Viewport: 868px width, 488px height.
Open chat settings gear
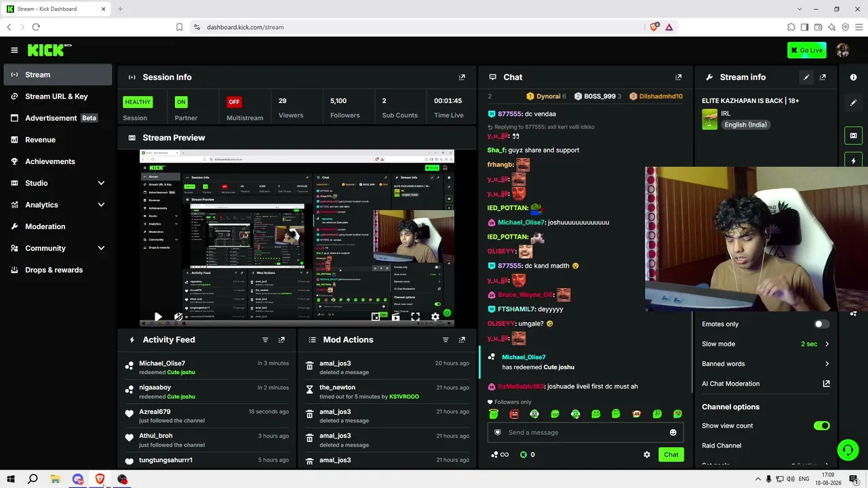(x=647, y=455)
